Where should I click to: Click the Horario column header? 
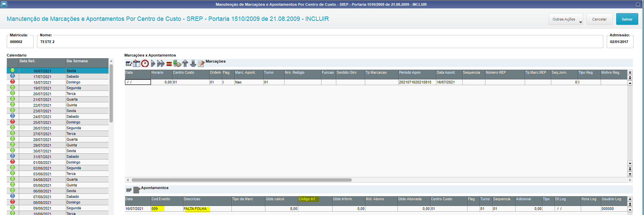click(162, 74)
